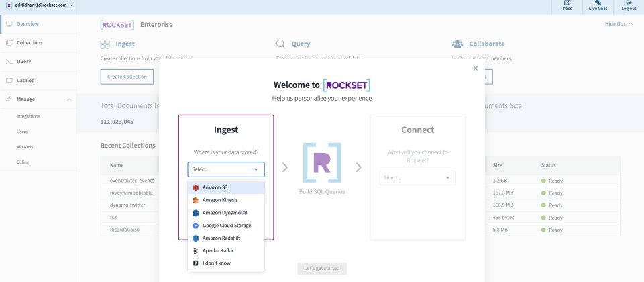
Task: Close the Welcome to Rockset dialog
Action: tap(475, 68)
